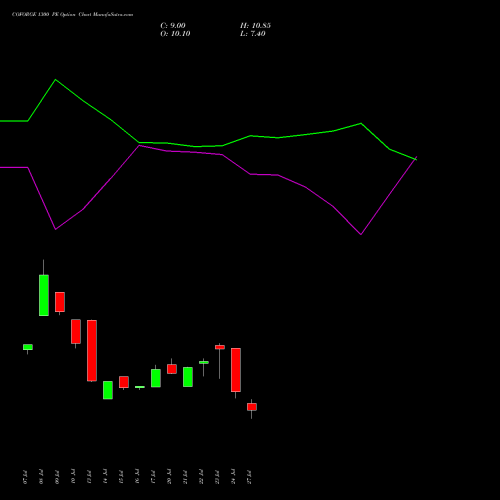
Task: Click the green candle for 21 Jul
Action: (188, 377)
